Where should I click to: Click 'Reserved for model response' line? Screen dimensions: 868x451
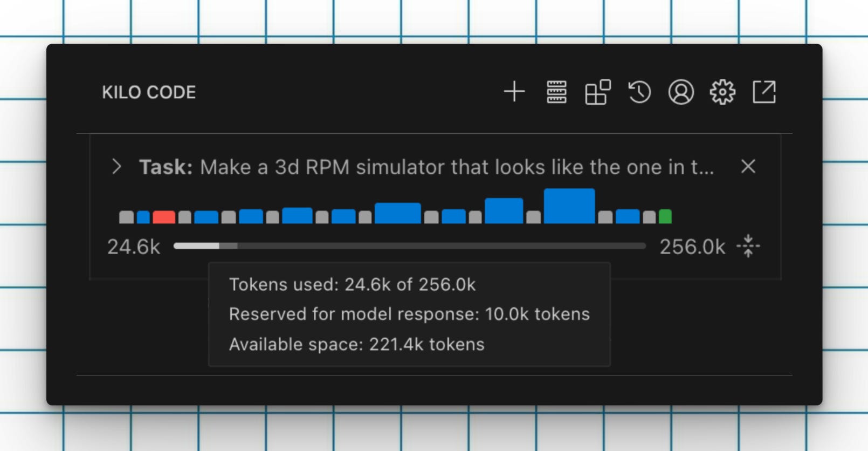(x=409, y=314)
